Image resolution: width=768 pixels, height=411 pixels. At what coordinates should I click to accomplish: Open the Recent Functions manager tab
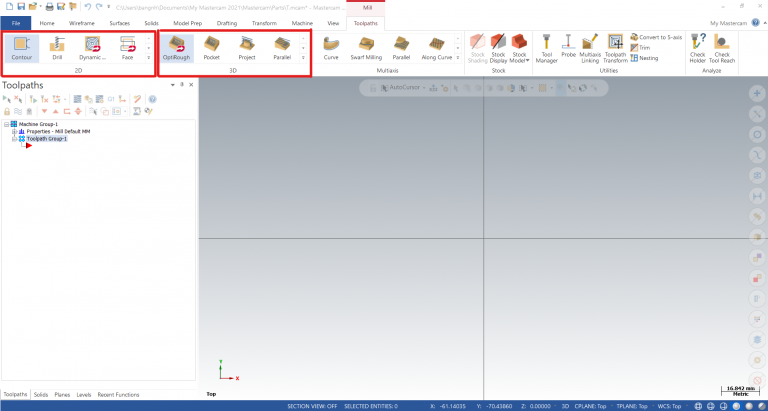coord(118,394)
